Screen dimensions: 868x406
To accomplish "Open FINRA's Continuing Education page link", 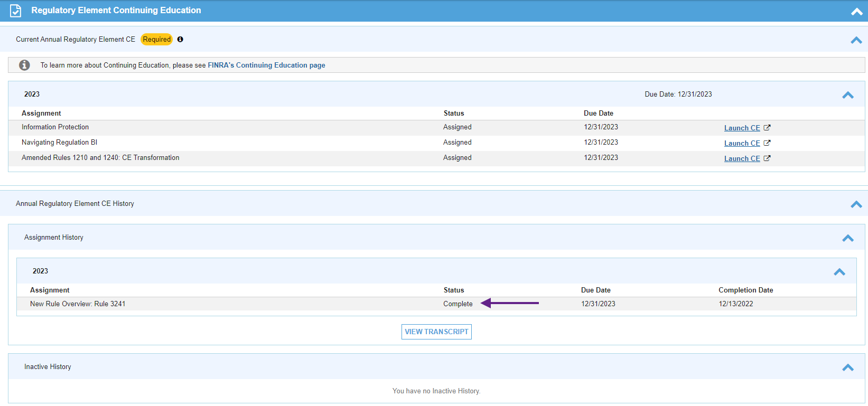I will [x=266, y=65].
